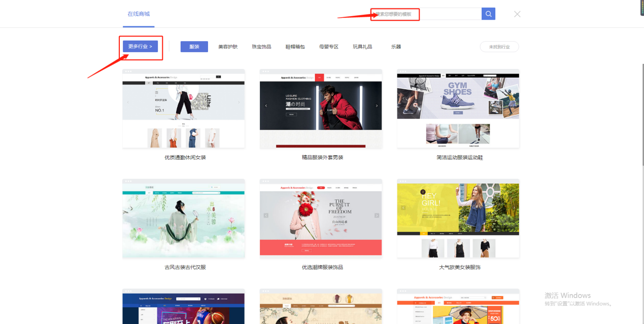
Task: Click left arrow on 优选潮牌服装饰品 preview
Action: (266, 215)
